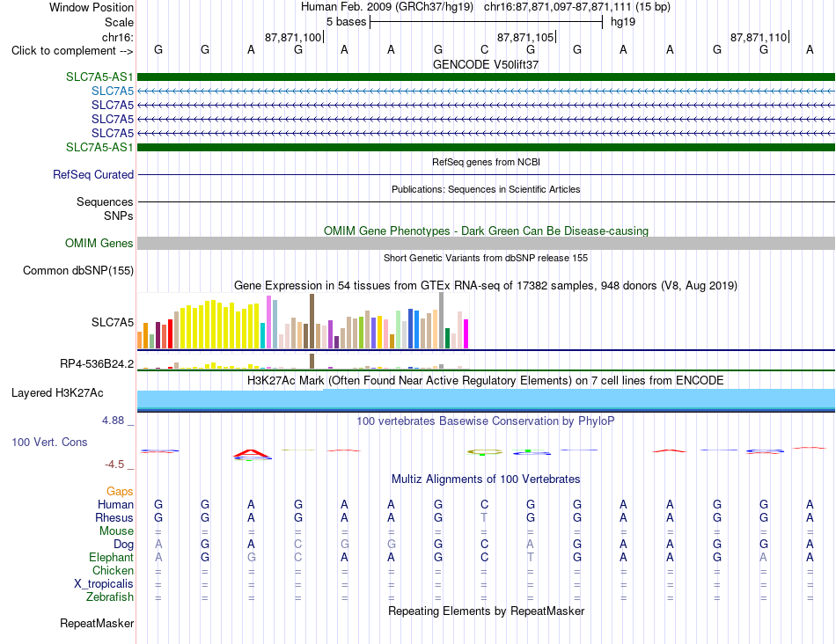Select the X_tropicalis species label
Viewport: 836px width, 644px height.
pyautogui.click(x=104, y=584)
